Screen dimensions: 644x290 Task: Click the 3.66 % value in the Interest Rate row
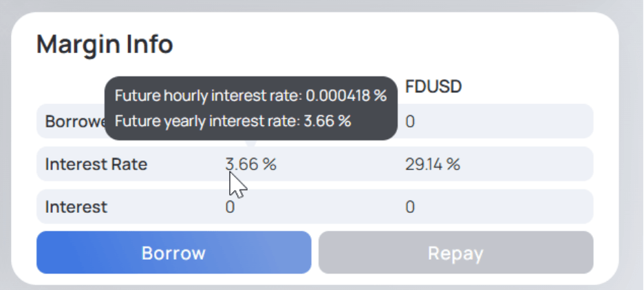click(250, 165)
